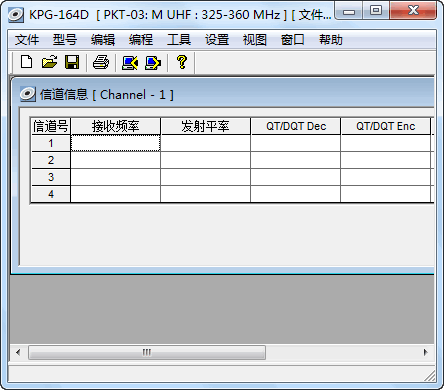The width and height of the screenshot is (444, 390).
Task: Print using the printer toolbar icon
Action: (x=101, y=62)
